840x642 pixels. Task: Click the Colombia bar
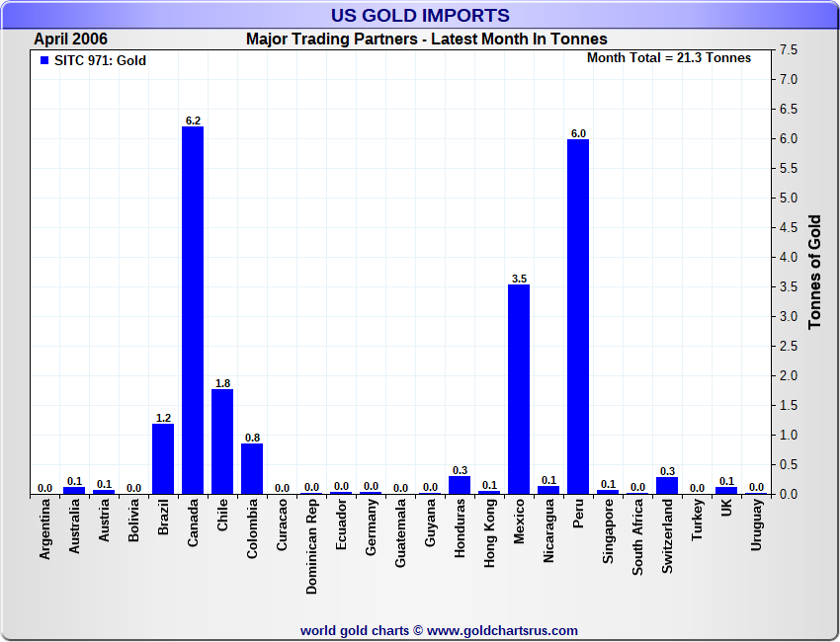252,468
